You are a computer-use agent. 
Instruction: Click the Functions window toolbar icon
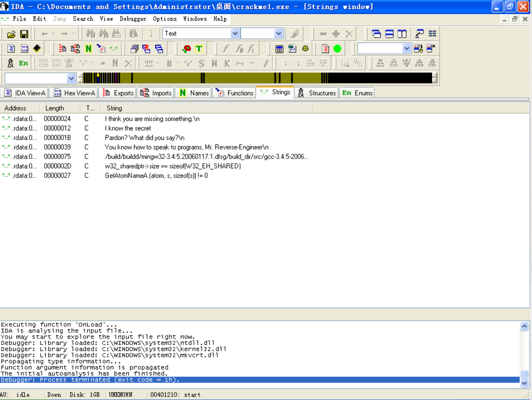[101, 49]
